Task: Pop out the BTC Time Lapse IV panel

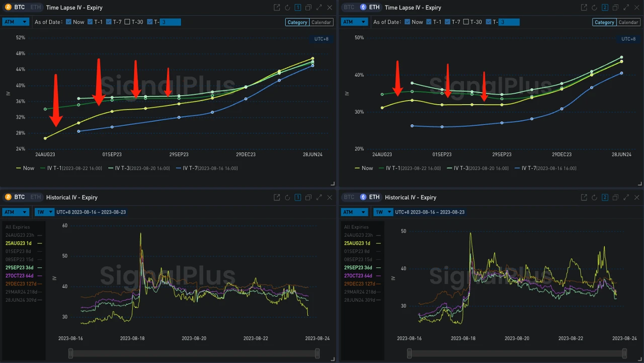Action: click(x=277, y=8)
